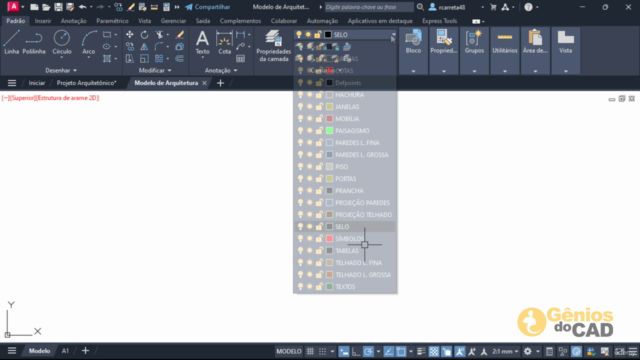Switch to Projeto Arquitetônico file tab
The image size is (640, 360).
[x=87, y=83]
